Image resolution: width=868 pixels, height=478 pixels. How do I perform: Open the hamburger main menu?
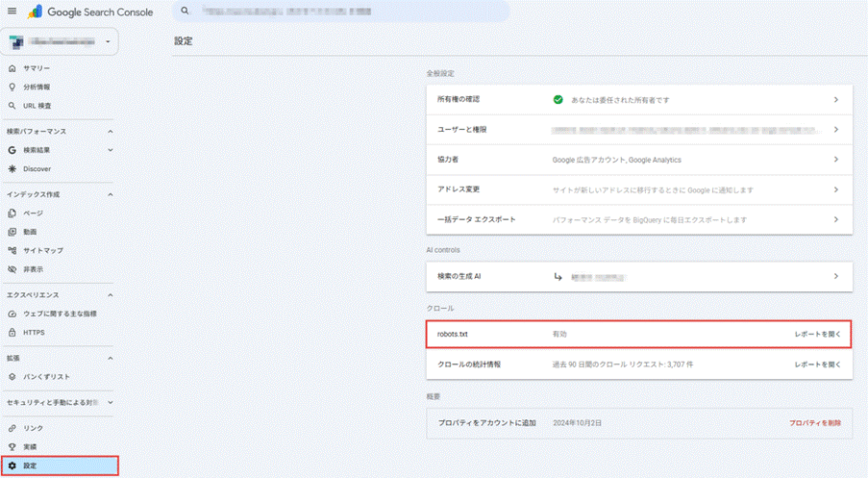pyautogui.click(x=12, y=12)
